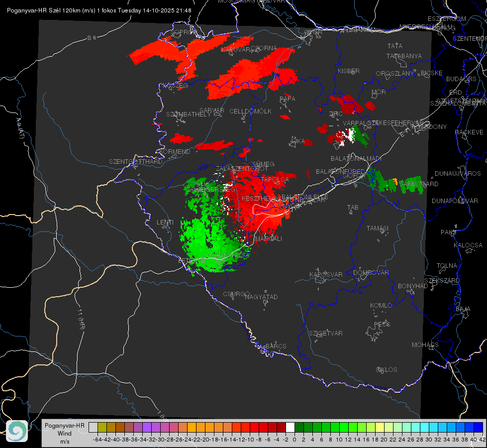The height and width of the screenshot is (448, 487).
Task: Click the 'A 9 (AT)' road label
Action: 20,128
